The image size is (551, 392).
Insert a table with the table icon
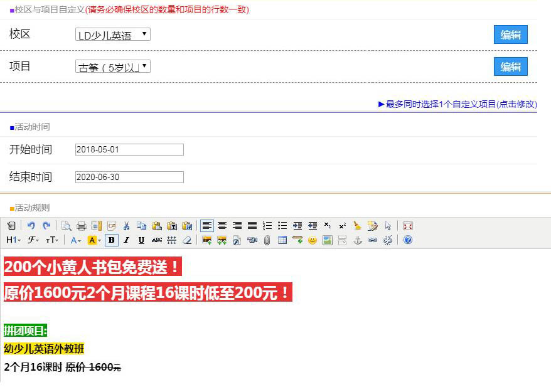(282, 240)
